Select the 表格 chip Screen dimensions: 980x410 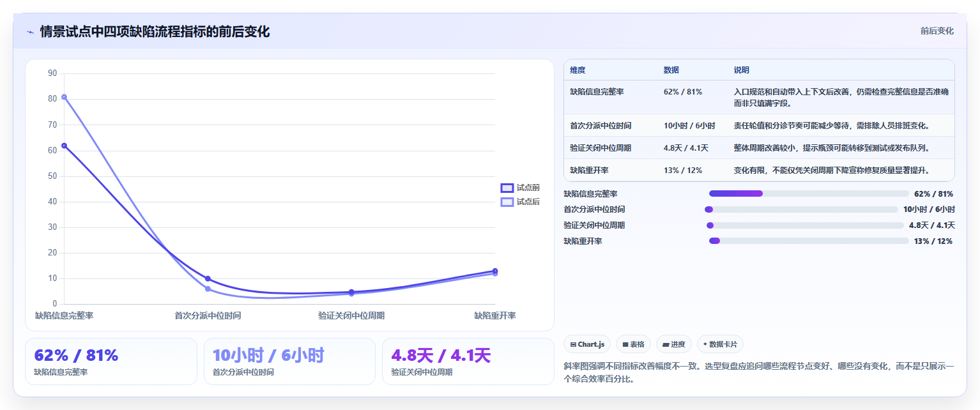(x=634, y=344)
